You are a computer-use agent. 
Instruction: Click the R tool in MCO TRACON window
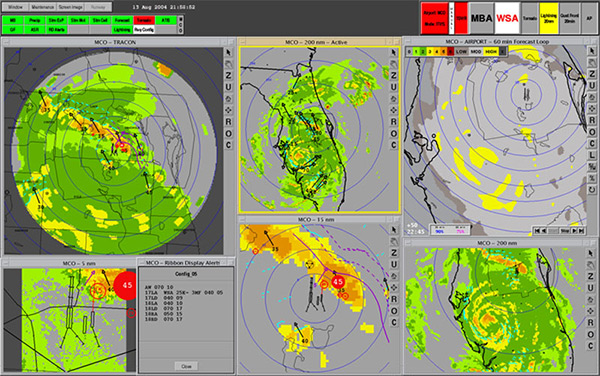pos(228,122)
